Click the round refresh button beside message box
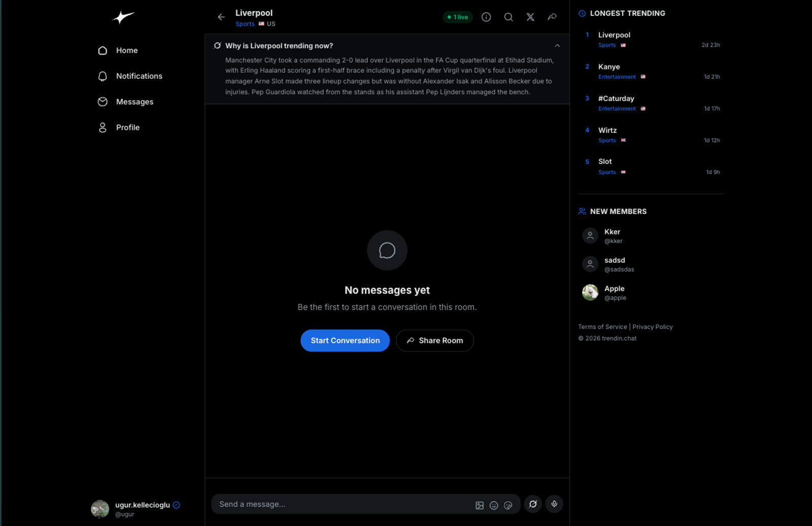This screenshot has height=526, width=812. click(x=533, y=504)
